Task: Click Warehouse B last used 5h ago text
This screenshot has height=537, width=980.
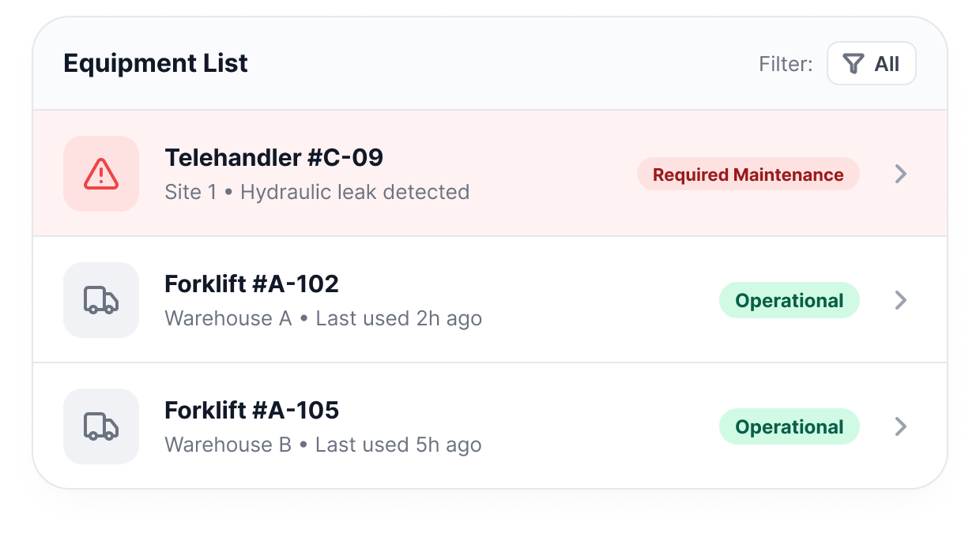Action: click(323, 445)
